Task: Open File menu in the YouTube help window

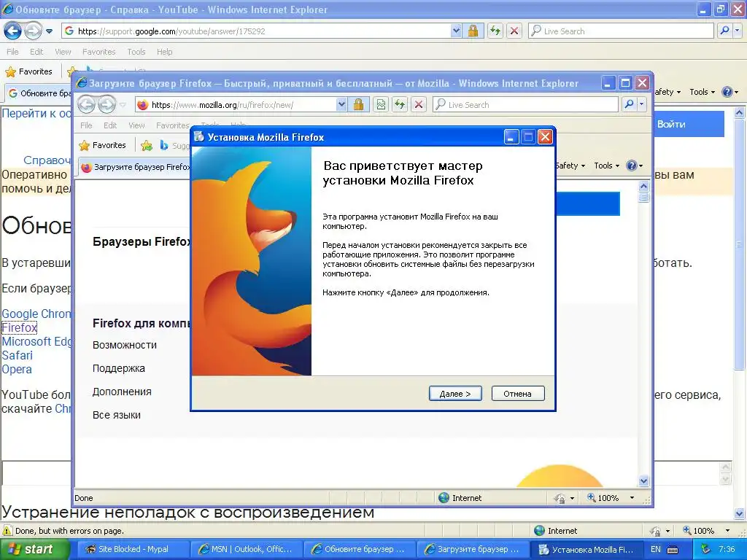Action: click(x=13, y=52)
